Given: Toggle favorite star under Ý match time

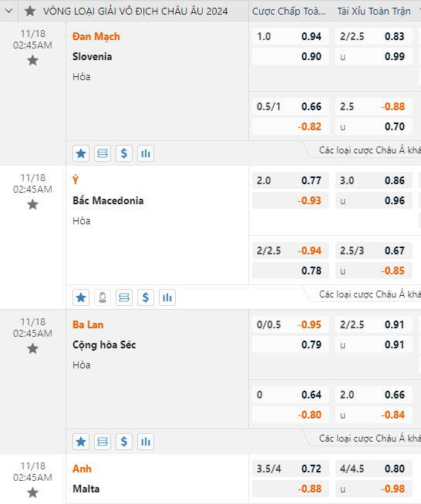Looking at the screenshot, I should pos(32,204).
